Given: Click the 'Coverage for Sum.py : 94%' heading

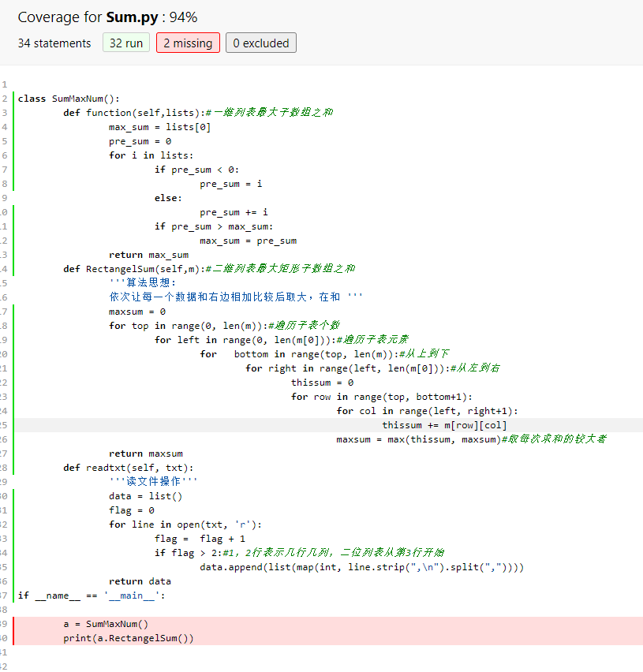Looking at the screenshot, I should [107, 17].
